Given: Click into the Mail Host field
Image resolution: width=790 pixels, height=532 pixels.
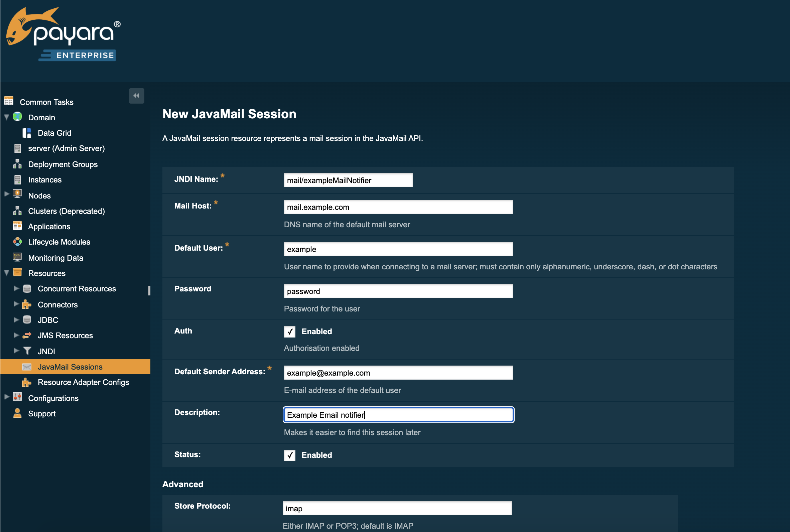Looking at the screenshot, I should [x=398, y=207].
